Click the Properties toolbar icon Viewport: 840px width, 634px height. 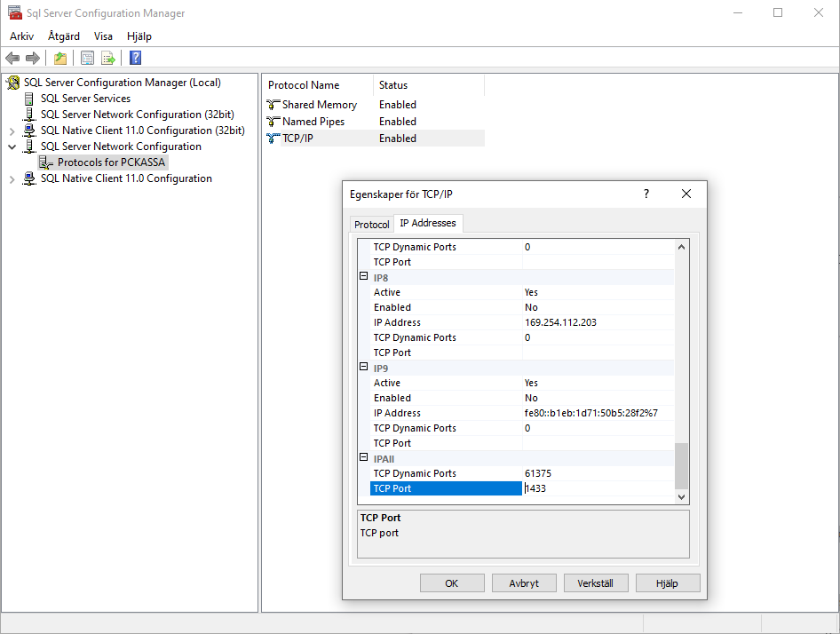[x=87, y=59]
